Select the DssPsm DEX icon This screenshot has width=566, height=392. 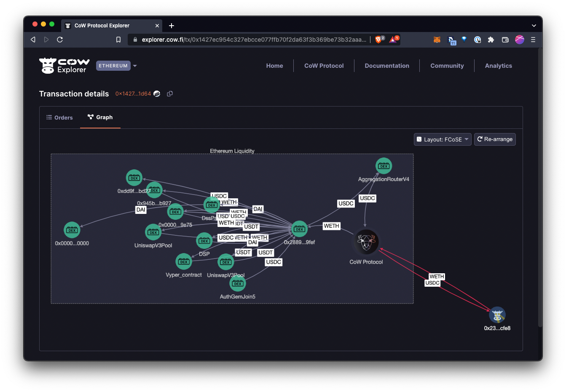tap(212, 204)
